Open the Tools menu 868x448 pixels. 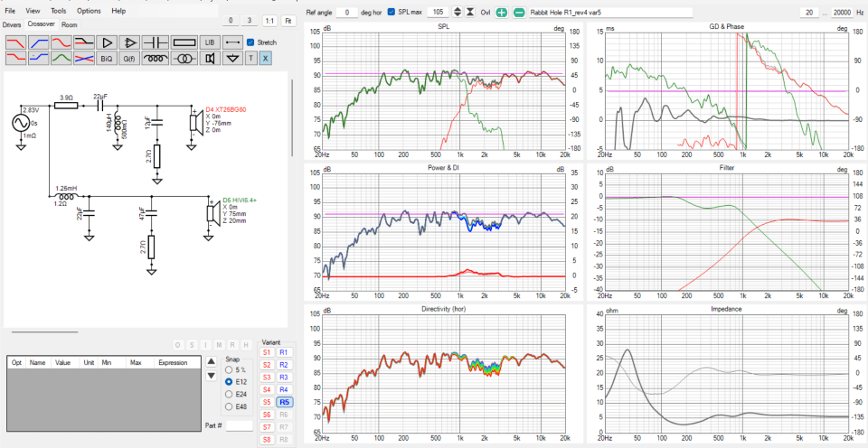[58, 11]
